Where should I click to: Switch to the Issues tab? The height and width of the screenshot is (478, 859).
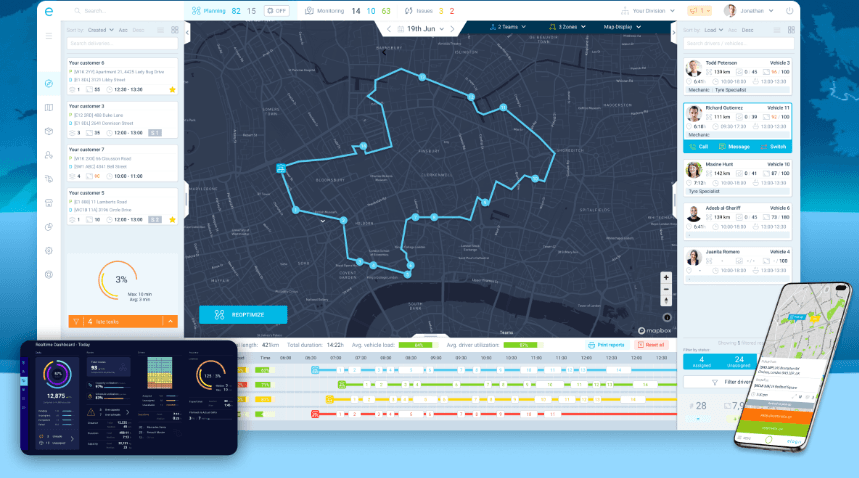(x=419, y=11)
